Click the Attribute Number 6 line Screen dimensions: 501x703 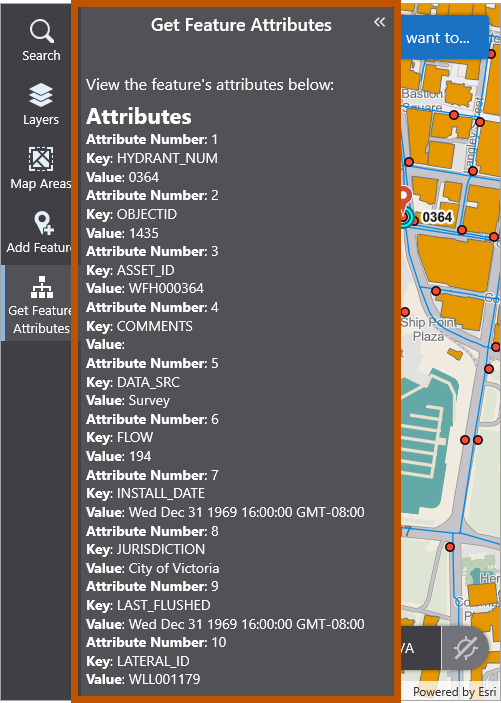coord(152,419)
